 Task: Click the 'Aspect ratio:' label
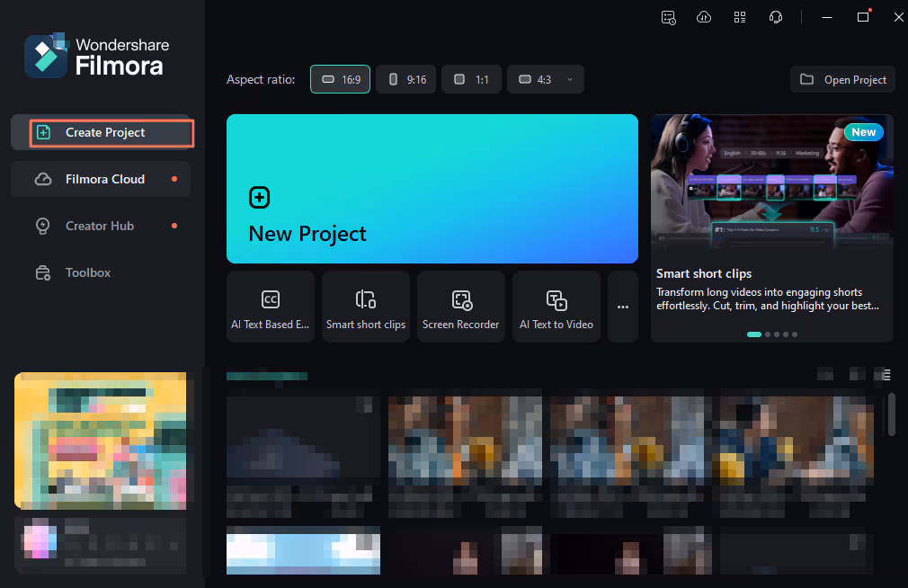pyautogui.click(x=261, y=79)
